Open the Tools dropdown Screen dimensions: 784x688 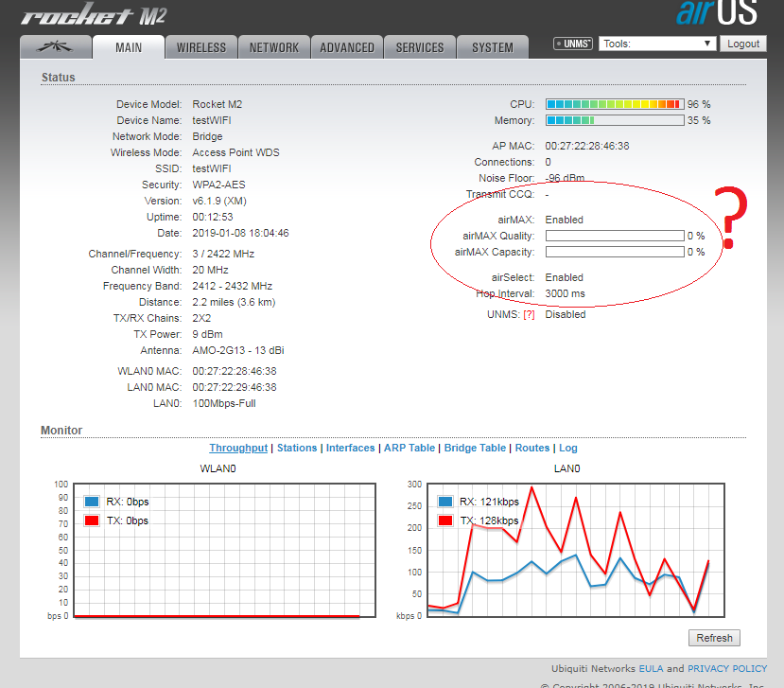pos(657,44)
